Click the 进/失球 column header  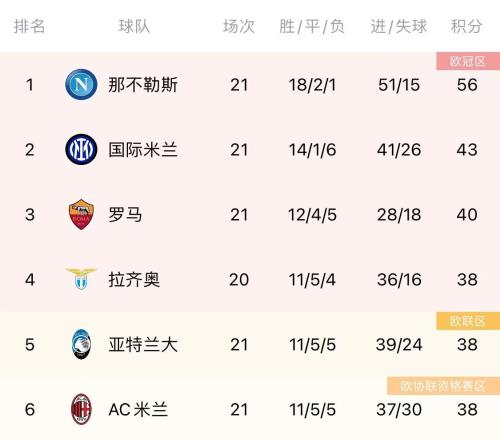click(x=399, y=26)
